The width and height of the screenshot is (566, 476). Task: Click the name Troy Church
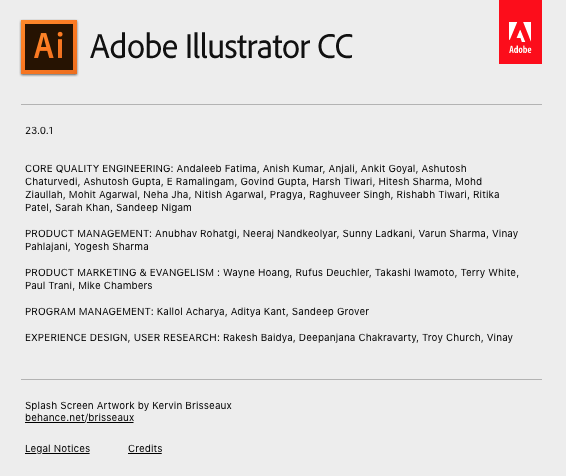451,337
